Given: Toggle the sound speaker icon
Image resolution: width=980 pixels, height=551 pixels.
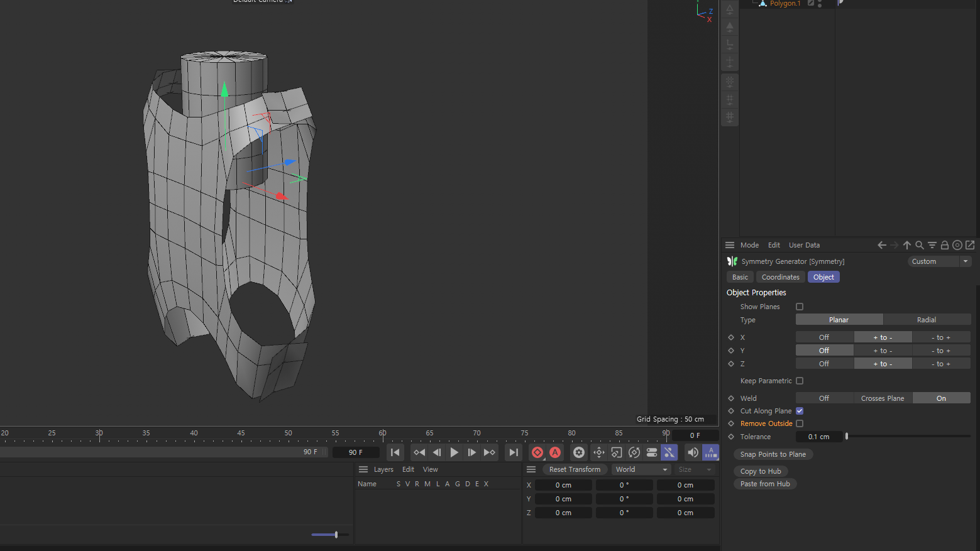Looking at the screenshot, I should point(693,452).
